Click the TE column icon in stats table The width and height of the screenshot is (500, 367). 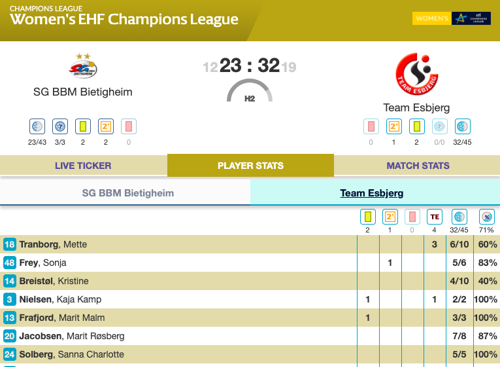click(435, 217)
